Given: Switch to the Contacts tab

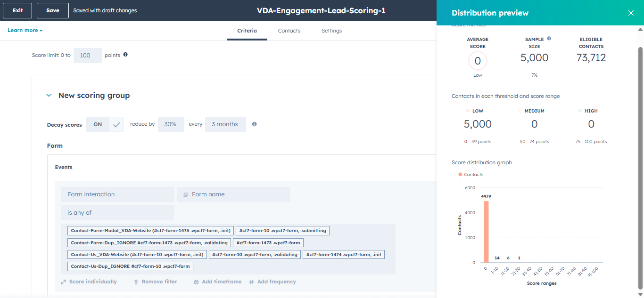Looking at the screenshot, I should tap(289, 31).
